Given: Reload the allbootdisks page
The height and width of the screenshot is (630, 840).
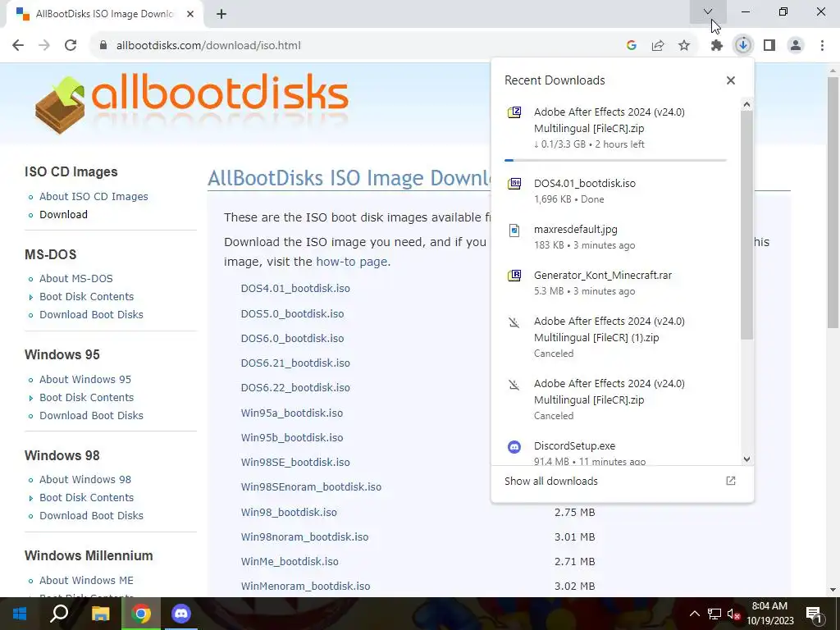Looking at the screenshot, I should [71, 45].
